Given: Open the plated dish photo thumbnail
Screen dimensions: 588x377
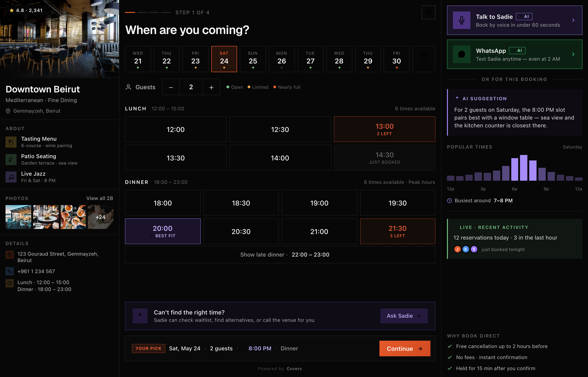Looking at the screenshot, I should tap(46, 217).
